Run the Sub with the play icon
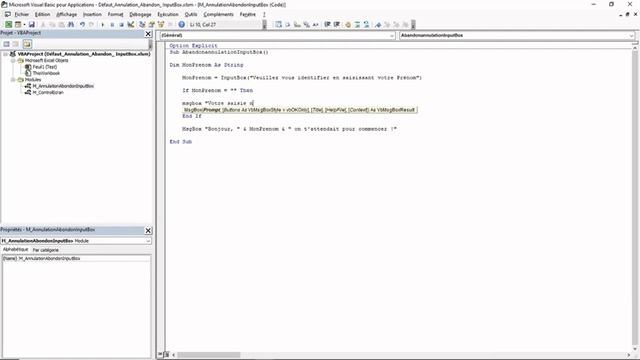This screenshot has width=640, height=360. (102, 24)
